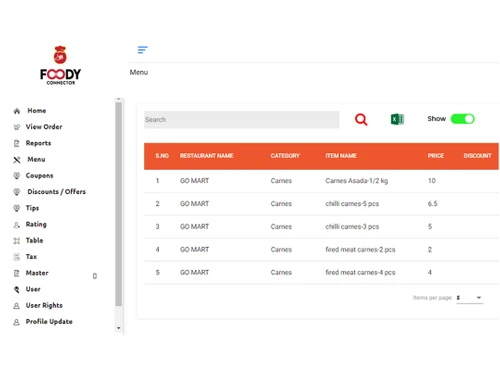Click the sidebar scrollbar up arrow
This screenshot has width=500, height=375.
pos(118,99)
